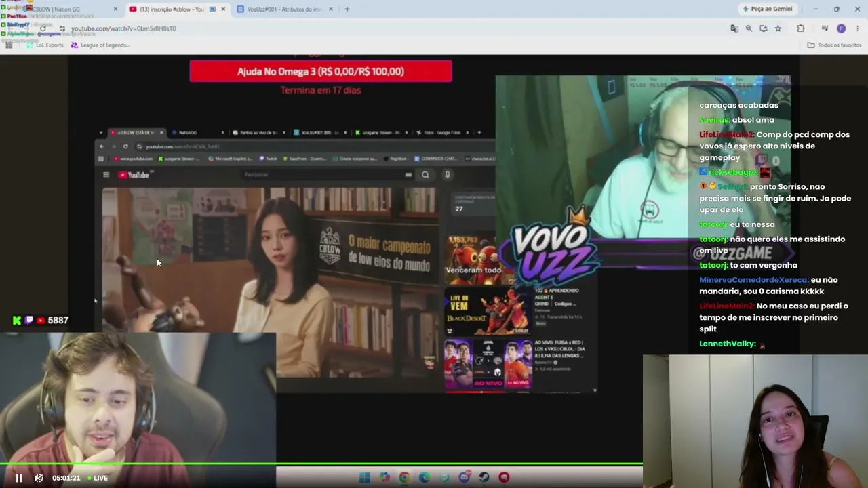Viewport: 868px width, 488px height.
Task: Click the streamed taskbar Windows Start icon
Action: [364, 477]
